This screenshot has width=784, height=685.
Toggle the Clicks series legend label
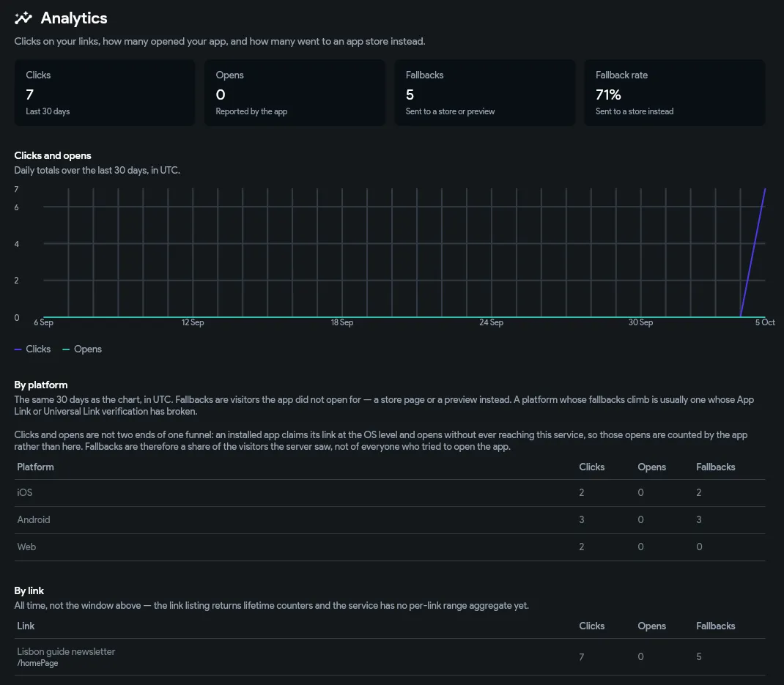point(38,349)
